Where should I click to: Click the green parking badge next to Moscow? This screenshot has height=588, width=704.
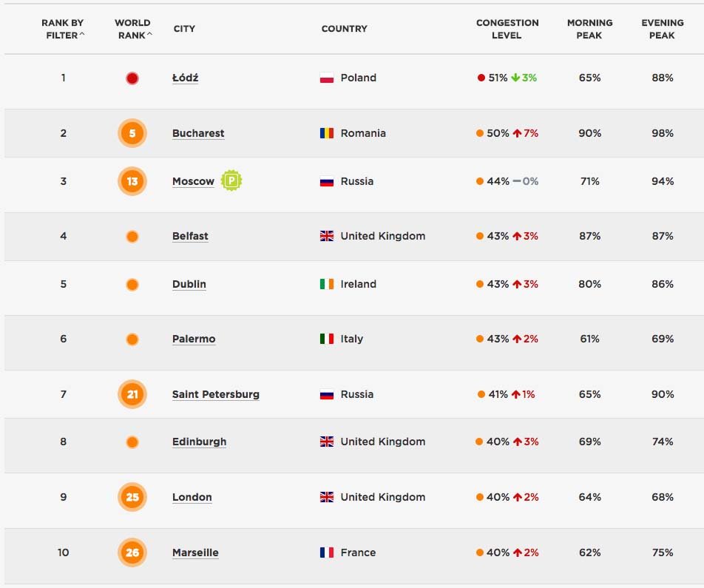(x=231, y=180)
